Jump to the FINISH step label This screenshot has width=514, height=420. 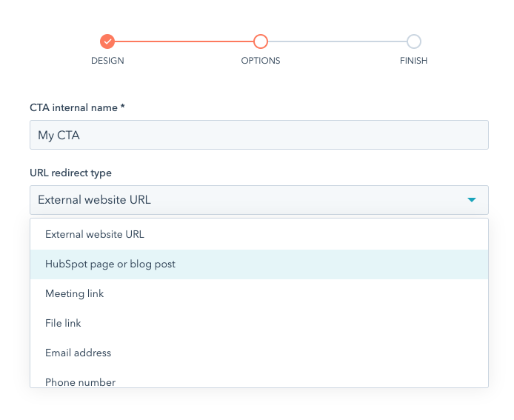413,61
